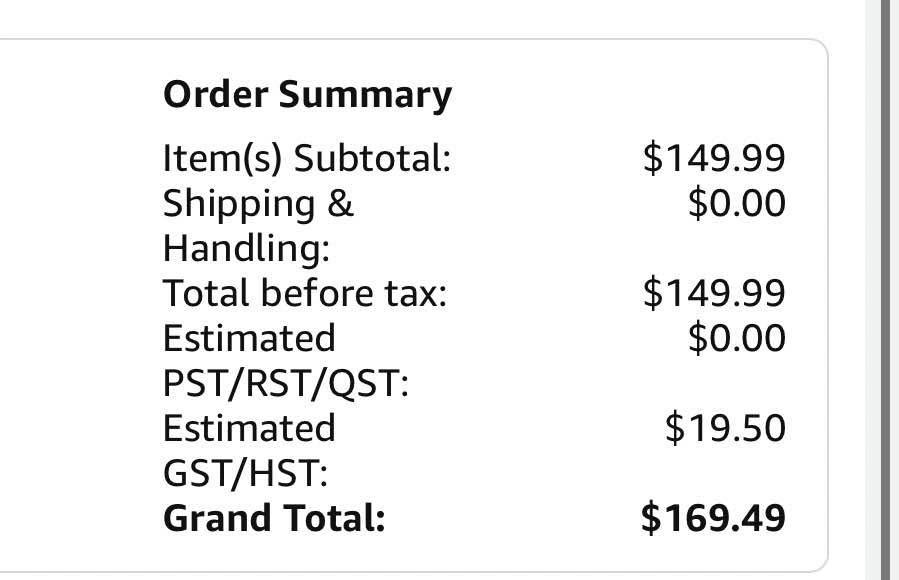This screenshot has width=899, height=580.
Task: Select the estimated PST/RST/QST $0.00 amount
Action: (737, 338)
